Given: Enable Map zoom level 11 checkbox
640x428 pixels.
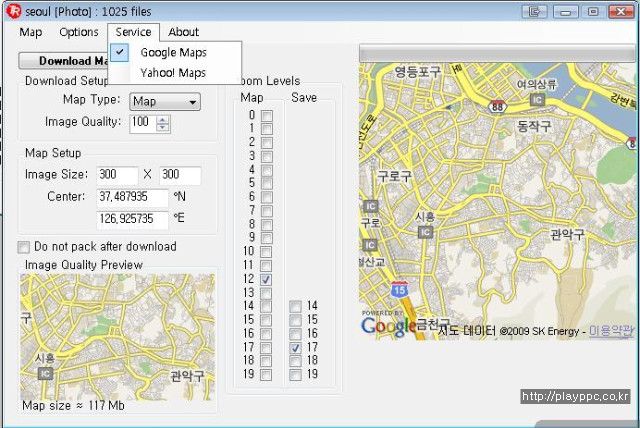Looking at the screenshot, I should point(266,266).
